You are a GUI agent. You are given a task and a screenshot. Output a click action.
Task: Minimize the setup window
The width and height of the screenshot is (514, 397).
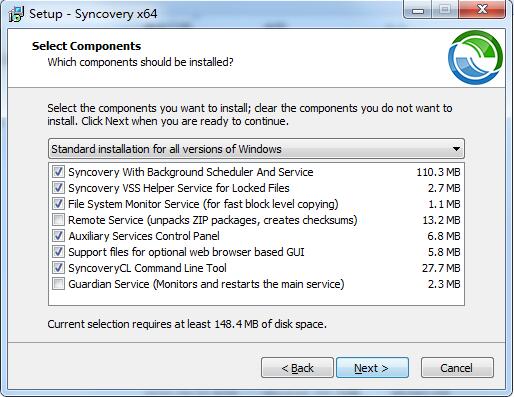[x=418, y=10]
